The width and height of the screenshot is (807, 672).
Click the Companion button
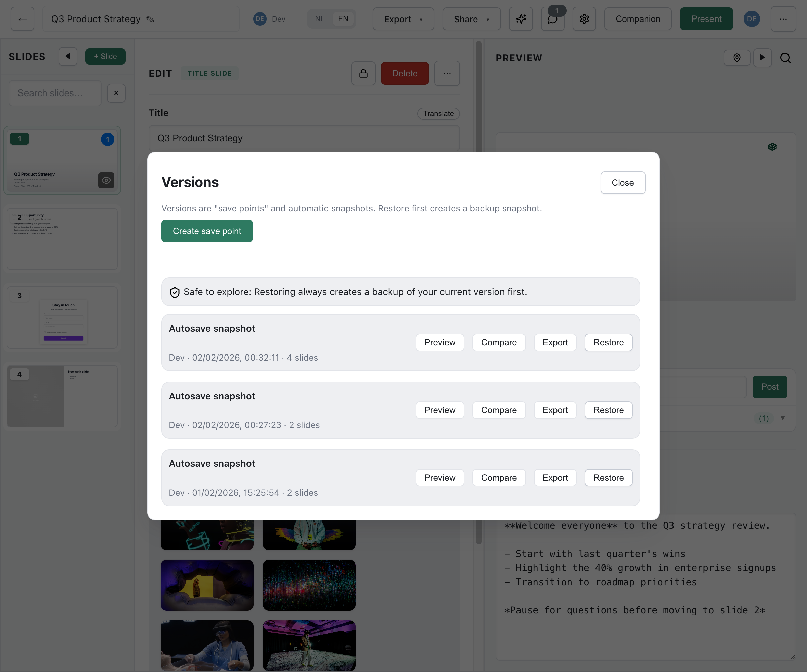(638, 19)
